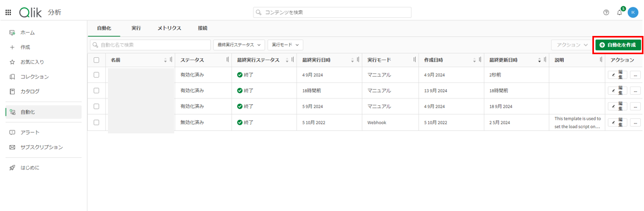644x211 pixels.
Task: Switch to the 接続 tab
Action: click(202, 28)
